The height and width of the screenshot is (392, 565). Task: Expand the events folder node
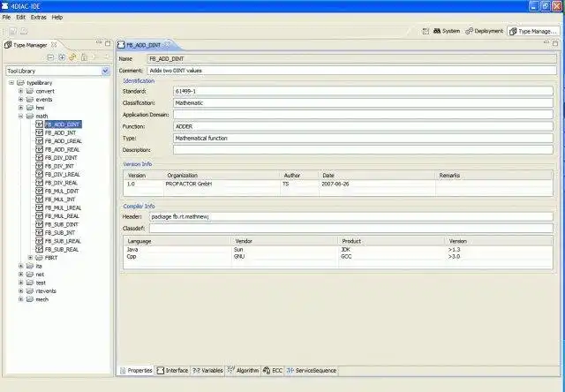coord(21,100)
